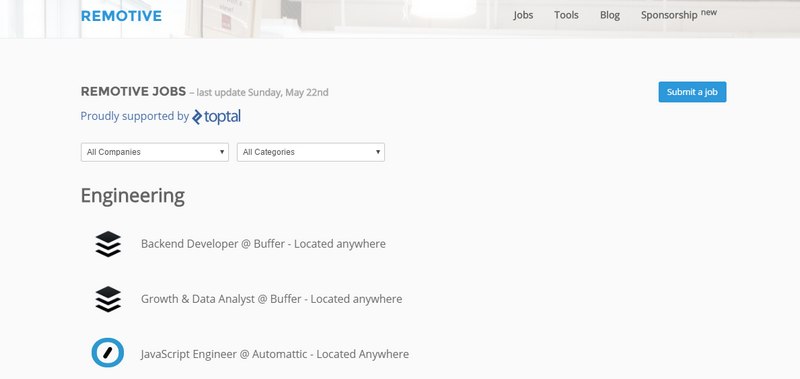The height and width of the screenshot is (379, 800).
Task: Open the All Categories dropdown
Action: click(x=311, y=152)
